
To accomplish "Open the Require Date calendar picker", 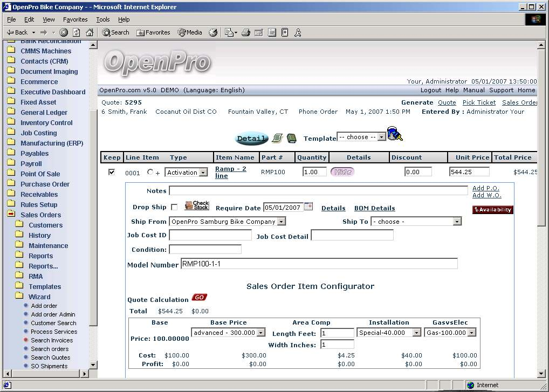I will (x=308, y=207).
